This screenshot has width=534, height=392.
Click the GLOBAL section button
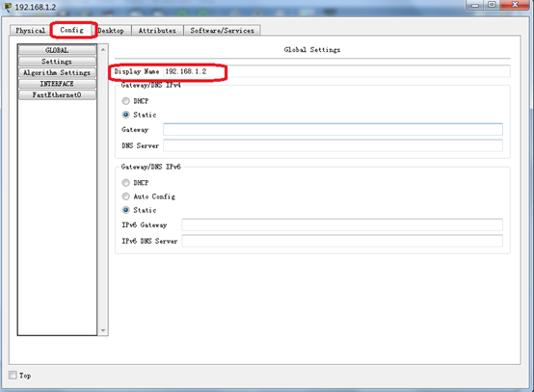[57, 50]
